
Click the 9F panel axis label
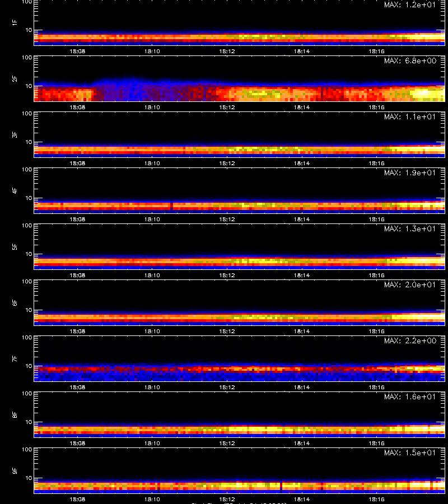click(15, 470)
